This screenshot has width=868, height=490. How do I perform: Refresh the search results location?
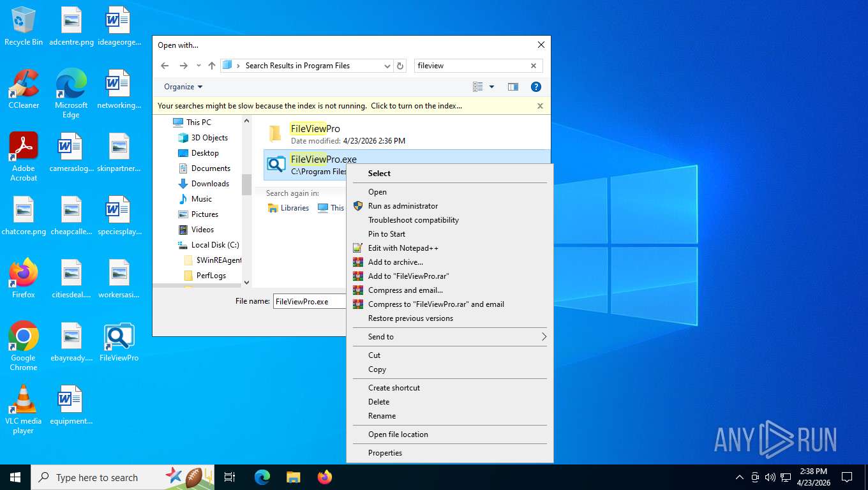[x=400, y=66]
